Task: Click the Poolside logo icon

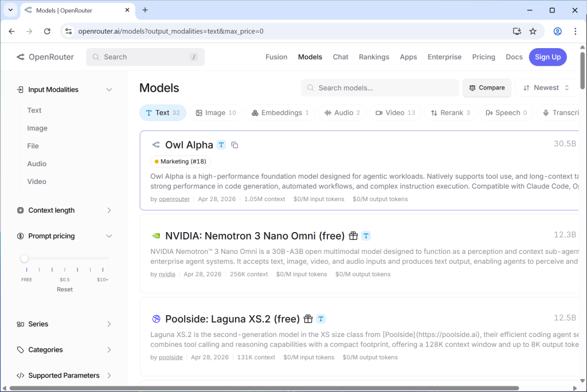Action: (x=156, y=319)
